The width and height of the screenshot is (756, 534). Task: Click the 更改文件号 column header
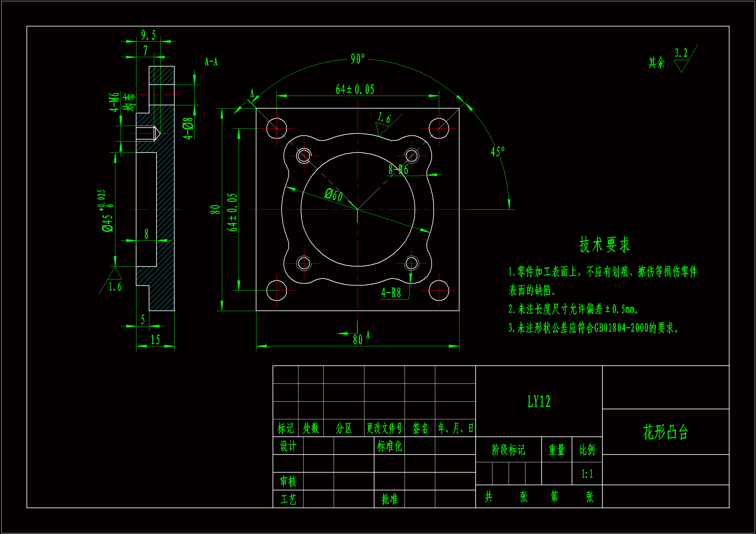click(x=384, y=428)
